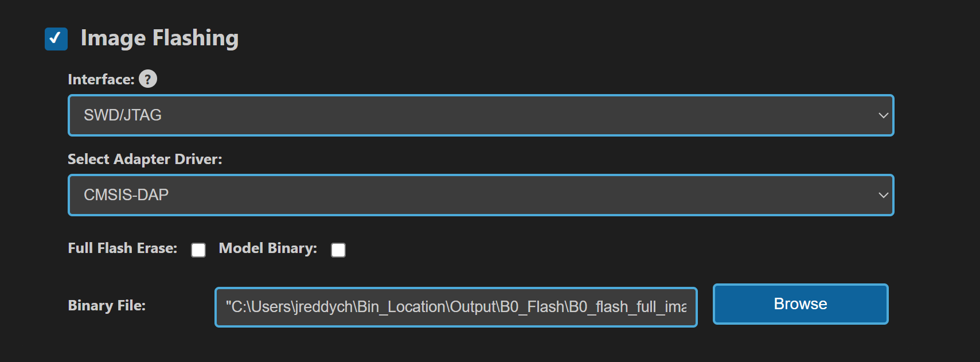Click the Interface label
Viewport: 980px width, 362px height.
point(101,79)
